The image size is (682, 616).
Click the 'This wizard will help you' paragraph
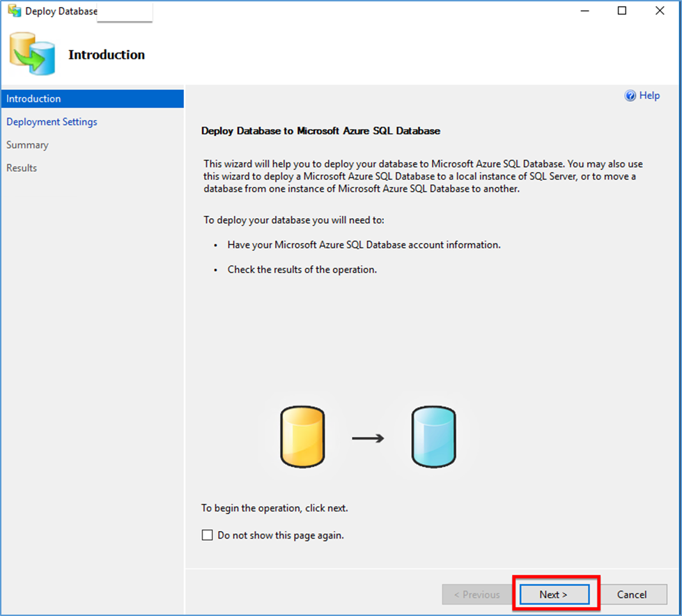(423, 176)
